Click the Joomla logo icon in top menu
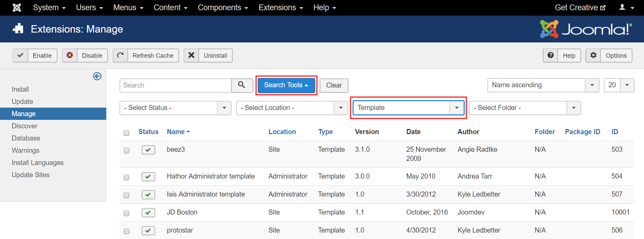The image size is (644, 239). (x=17, y=7)
